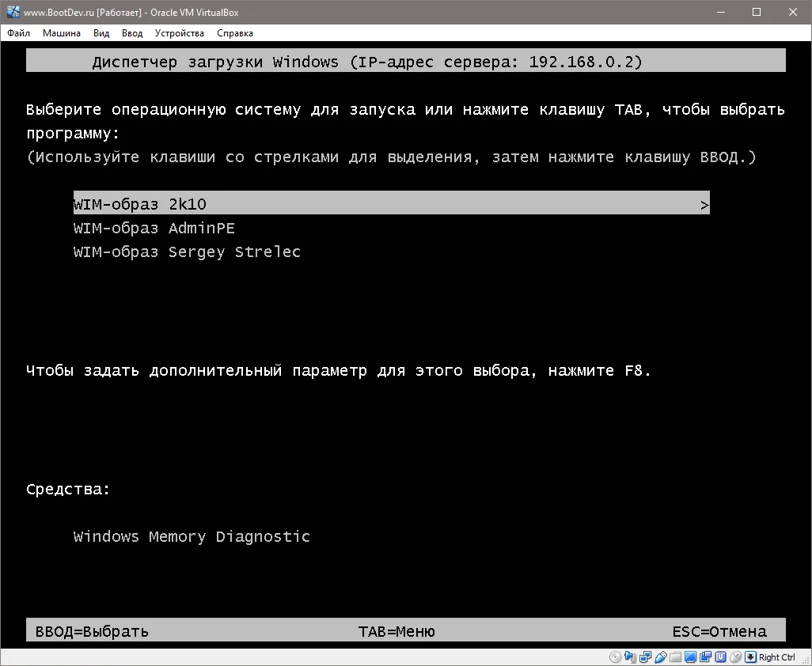Open the Вид menu
The width and height of the screenshot is (812, 666).
coord(101,33)
